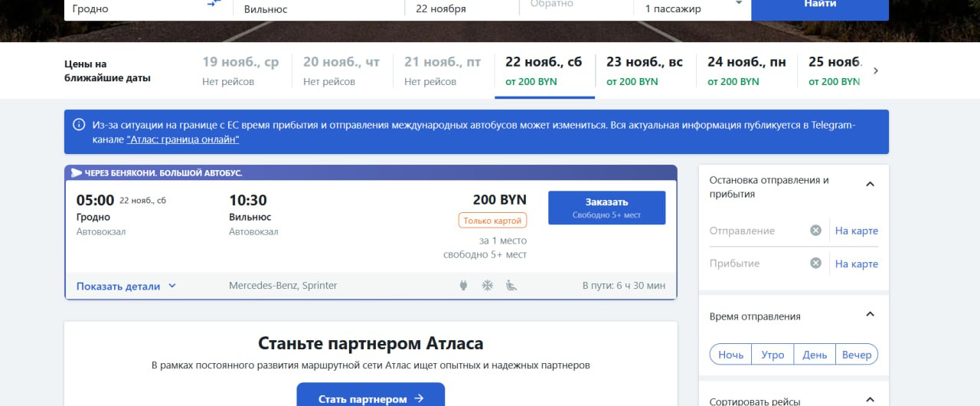Collapse the Остановка отправления и прибытия section
This screenshot has width=980, height=406.
(870, 184)
